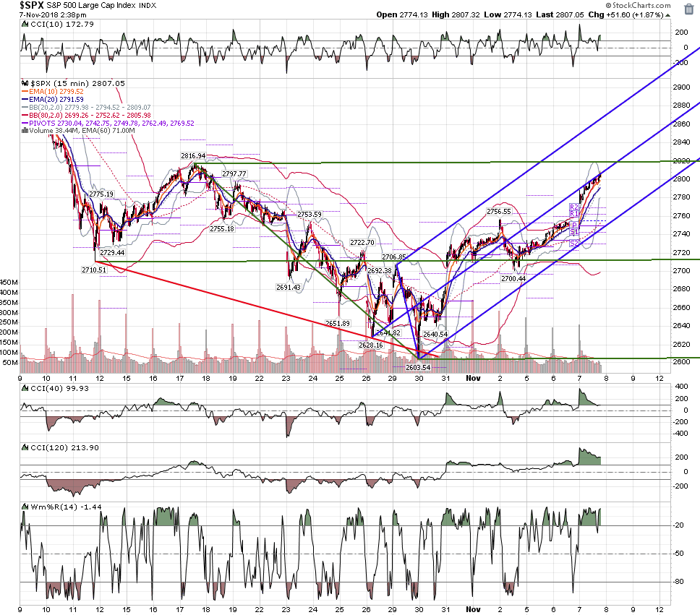Click the 2651.89 price label
The image size is (700, 615).
338,323
